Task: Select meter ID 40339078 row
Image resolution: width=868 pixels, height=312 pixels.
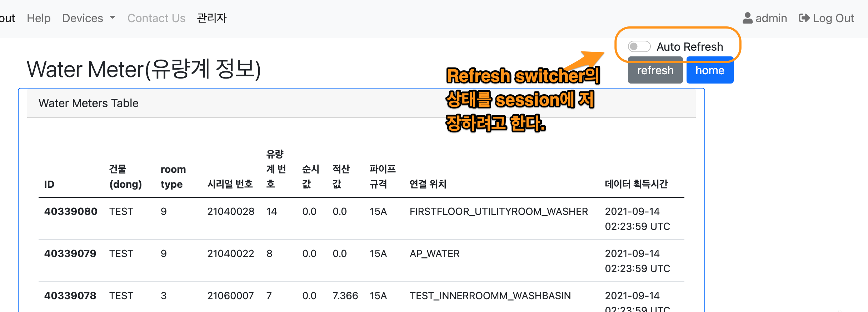Action: pyautogui.click(x=70, y=296)
